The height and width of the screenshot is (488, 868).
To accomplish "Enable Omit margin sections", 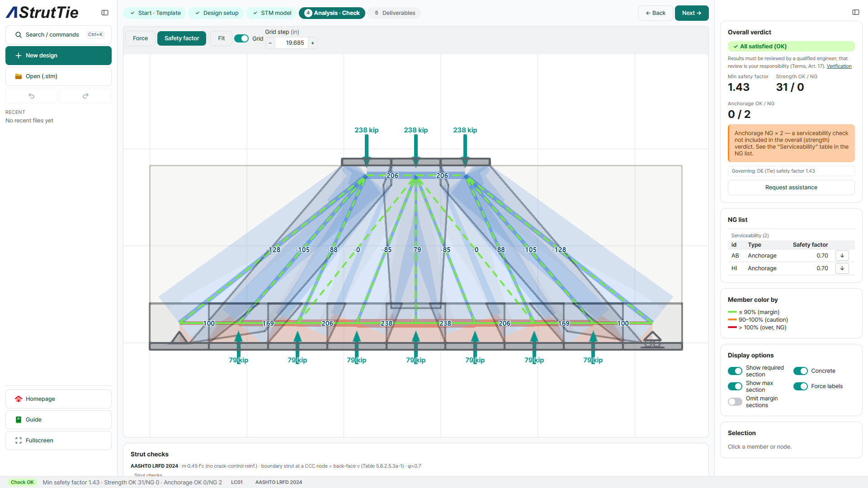I will pos(735,402).
